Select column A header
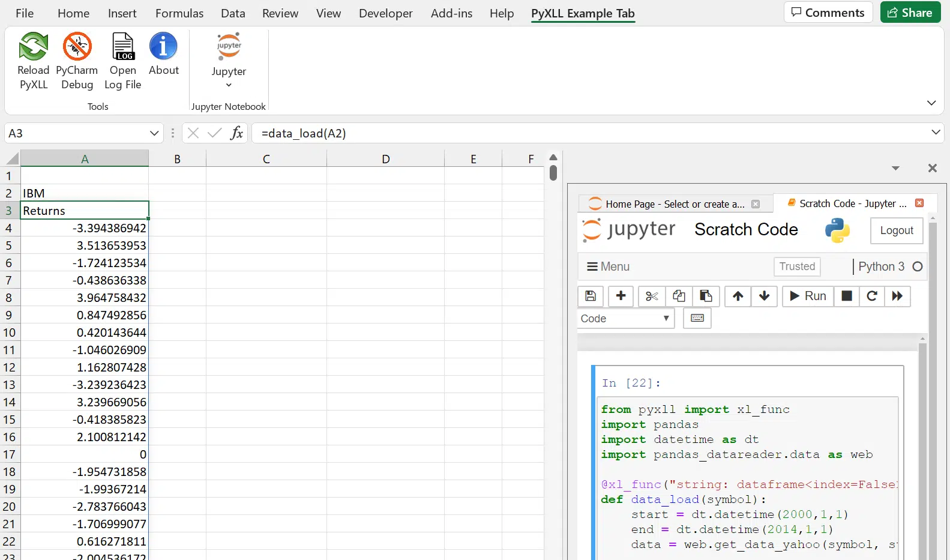 point(85,158)
